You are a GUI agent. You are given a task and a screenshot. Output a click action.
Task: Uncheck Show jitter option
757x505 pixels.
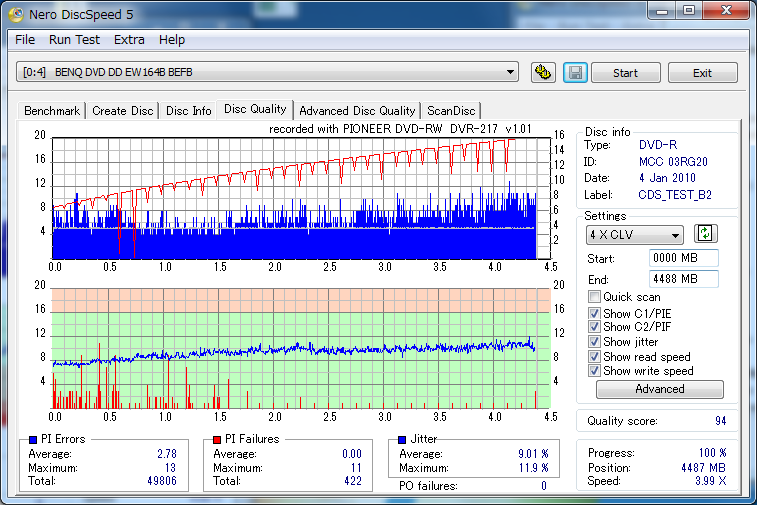595,342
